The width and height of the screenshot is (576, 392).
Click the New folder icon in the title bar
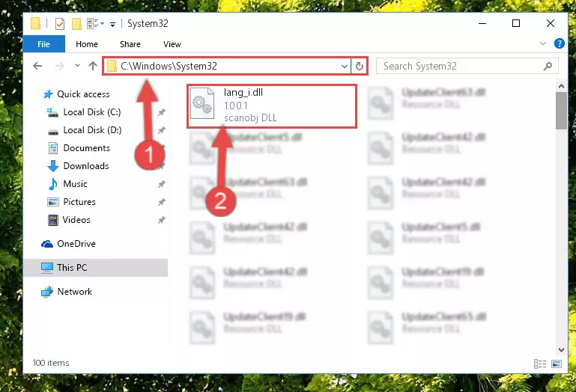[x=76, y=24]
